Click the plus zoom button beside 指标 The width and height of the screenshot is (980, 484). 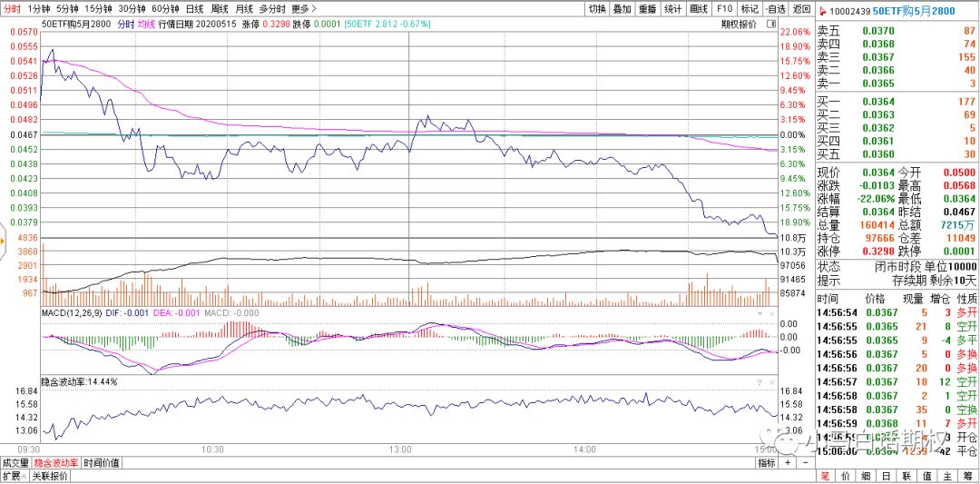[x=788, y=463]
